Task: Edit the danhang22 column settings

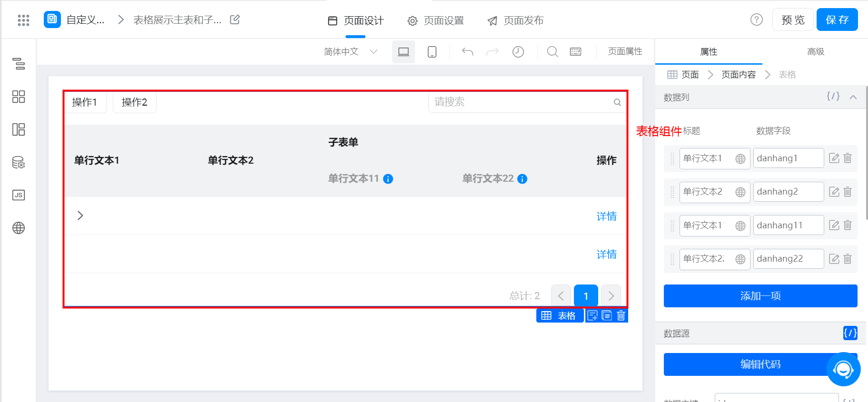Action: [834, 259]
